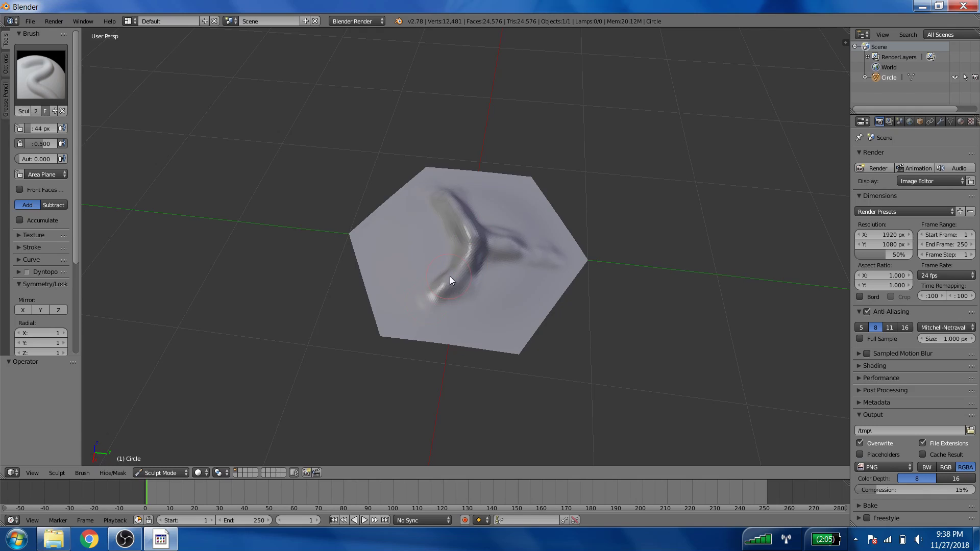Open the Mesh Data properties tab

pos(950,121)
